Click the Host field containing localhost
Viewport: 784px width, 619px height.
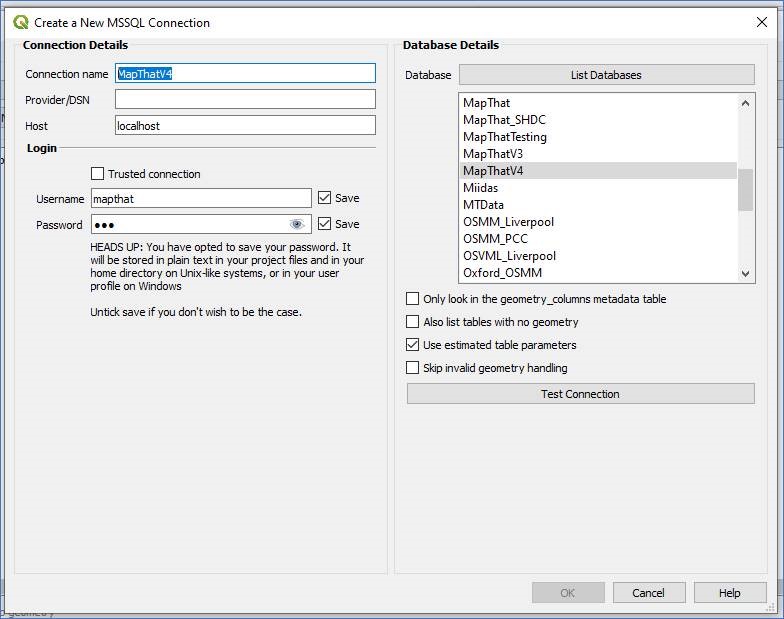click(246, 125)
